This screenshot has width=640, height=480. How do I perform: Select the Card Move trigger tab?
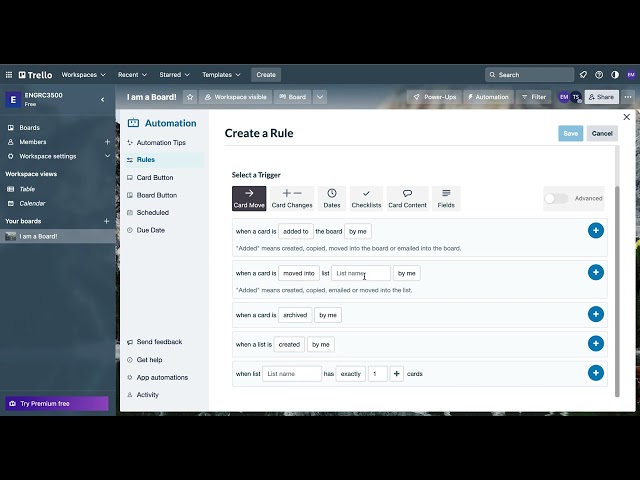(249, 198)
